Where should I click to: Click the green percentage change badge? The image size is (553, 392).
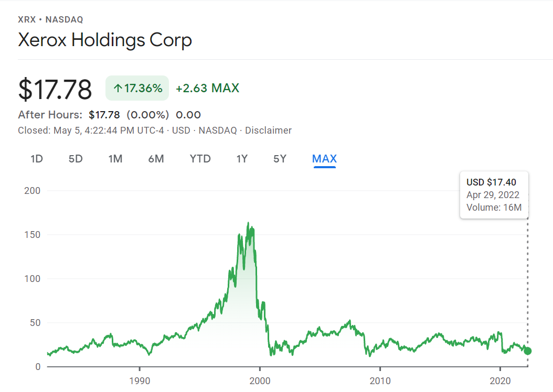[x=137, y=88]
